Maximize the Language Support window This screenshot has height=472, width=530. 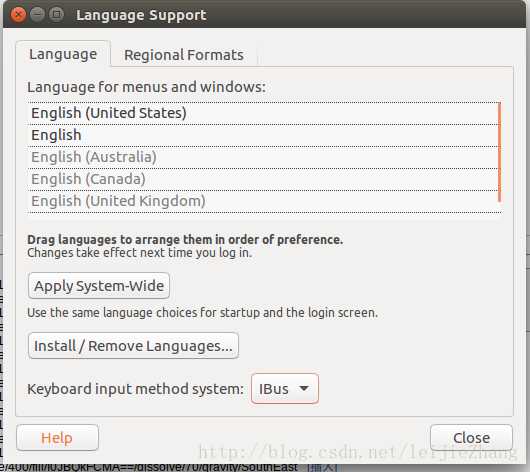tap(56, 15)
